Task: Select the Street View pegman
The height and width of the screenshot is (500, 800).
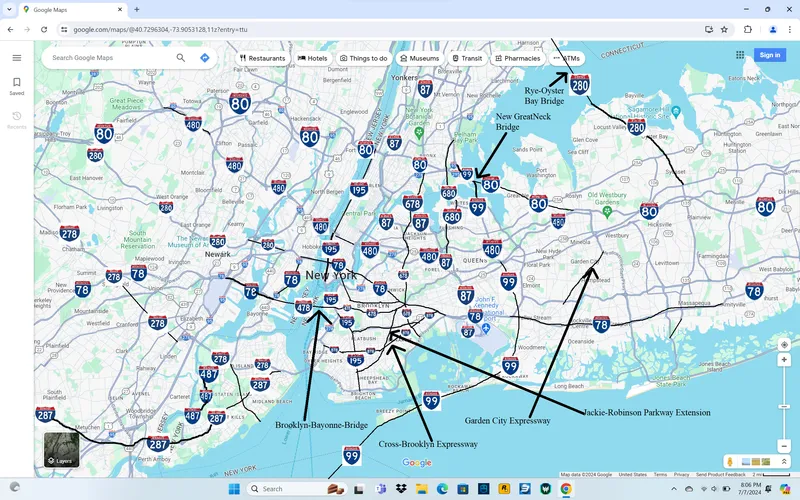Action: click(730, 462)
